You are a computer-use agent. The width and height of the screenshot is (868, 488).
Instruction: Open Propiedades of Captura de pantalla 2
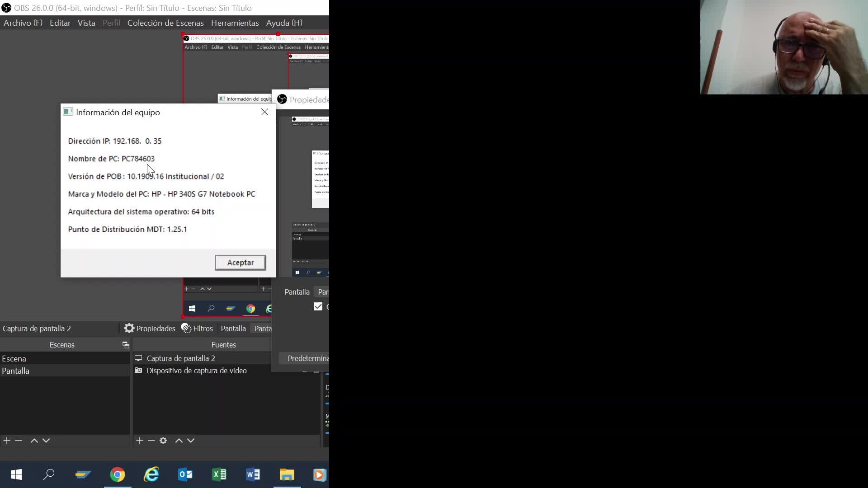[x=150, y=328]
